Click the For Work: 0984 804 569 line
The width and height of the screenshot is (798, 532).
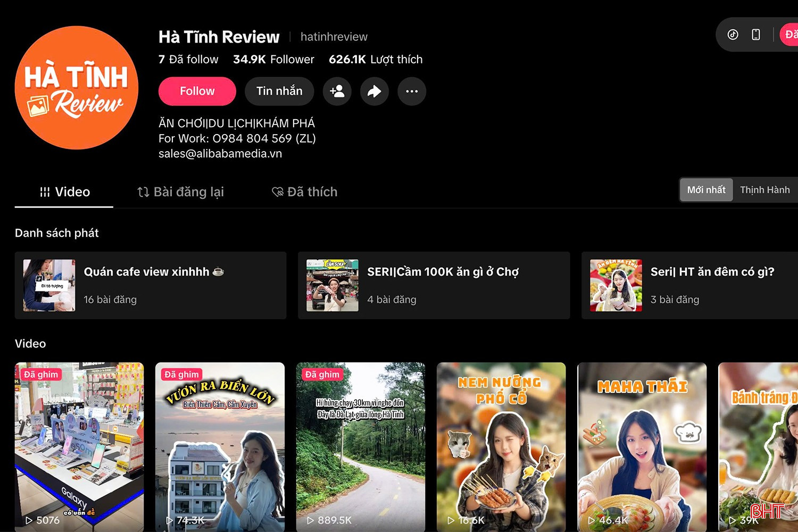point(237,138)
